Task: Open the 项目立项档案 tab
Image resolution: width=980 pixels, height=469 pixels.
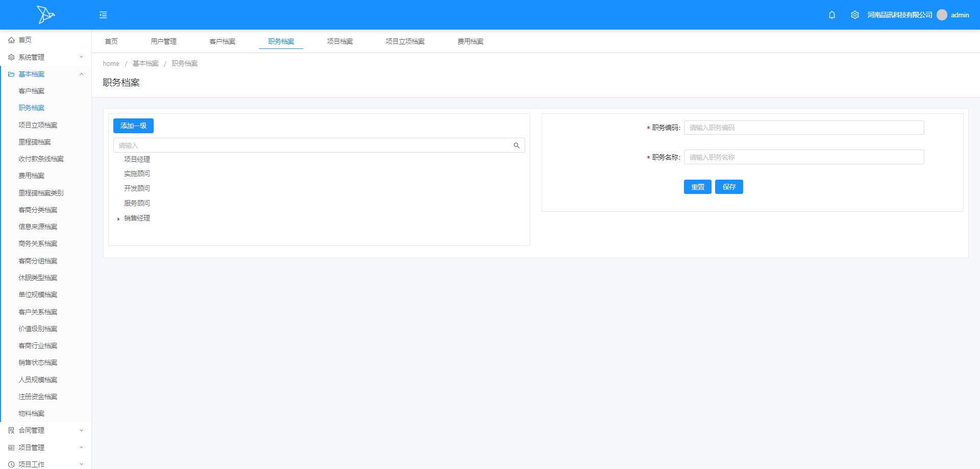Action: 405,41
